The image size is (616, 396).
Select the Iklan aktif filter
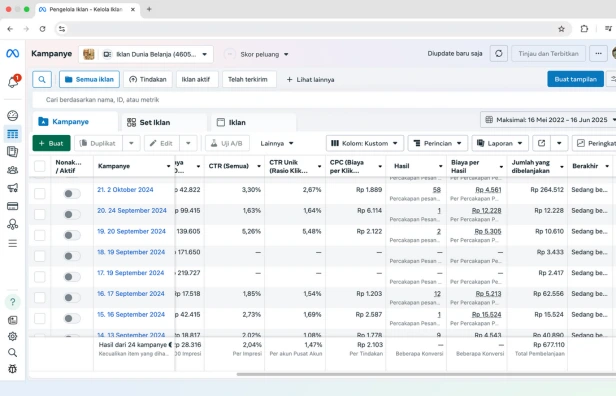196,79
